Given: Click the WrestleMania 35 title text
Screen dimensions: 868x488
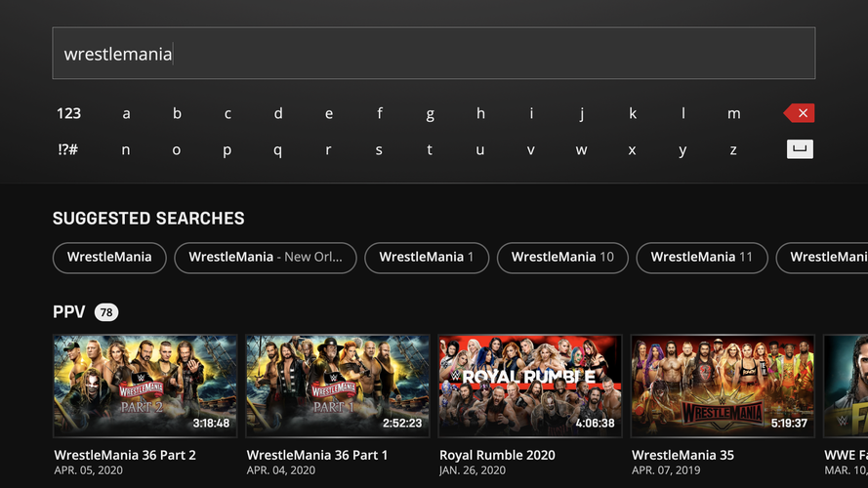Looking at the screenshot, I should click(x=683, y=455).
